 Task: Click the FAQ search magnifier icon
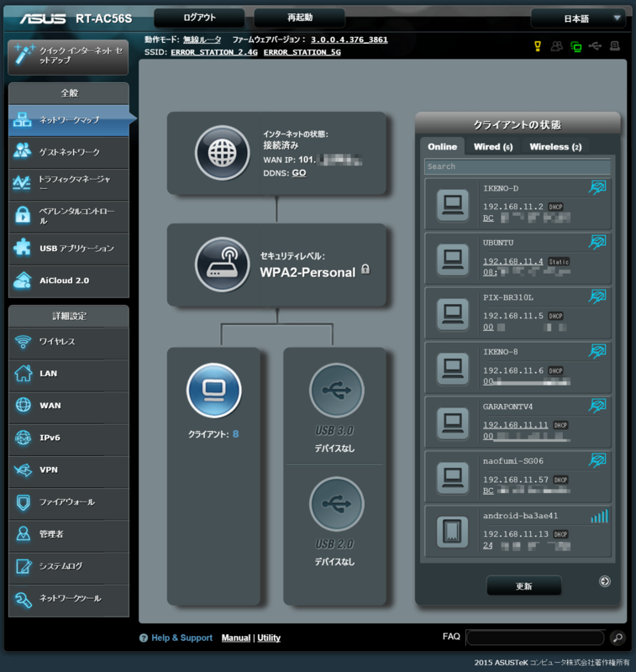point(618,638)
